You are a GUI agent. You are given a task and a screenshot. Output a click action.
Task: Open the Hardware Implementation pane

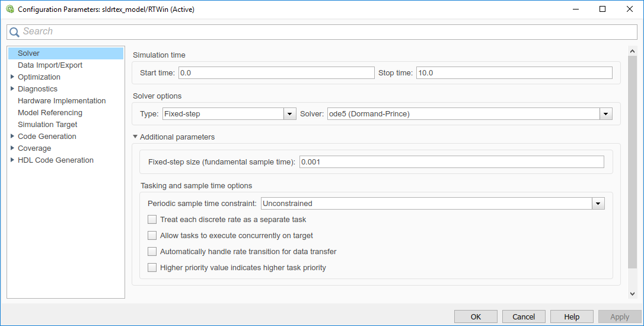[62, 101]
